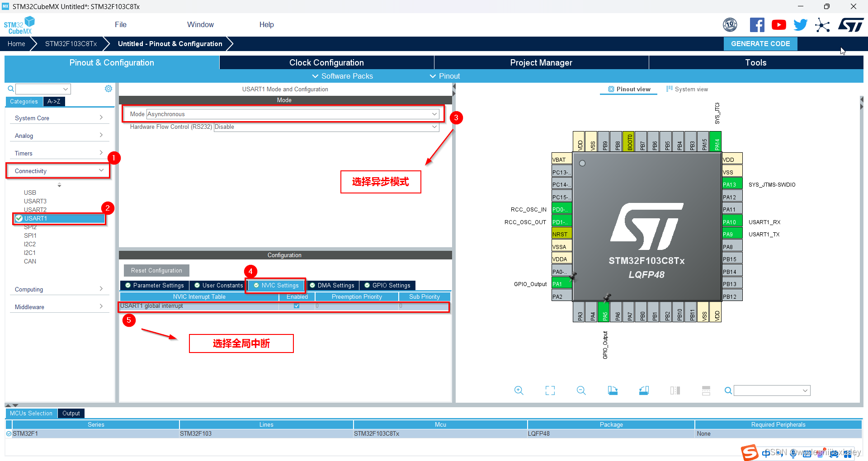Click the rotate clockwise icon below pinout
This screenshot has height=461, width=868.
coord(613,390)
